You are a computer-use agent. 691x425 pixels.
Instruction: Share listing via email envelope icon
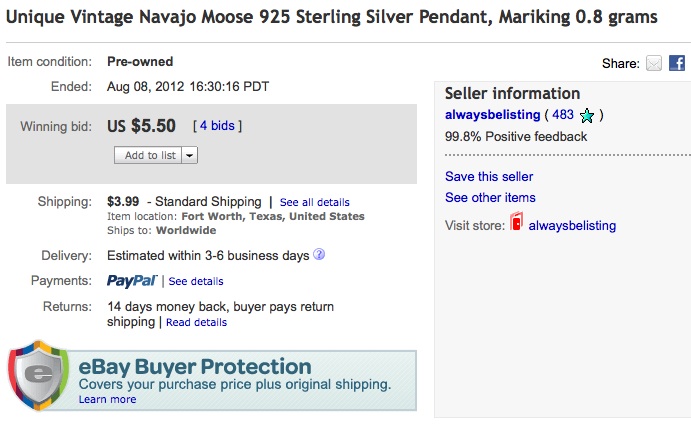654,63
